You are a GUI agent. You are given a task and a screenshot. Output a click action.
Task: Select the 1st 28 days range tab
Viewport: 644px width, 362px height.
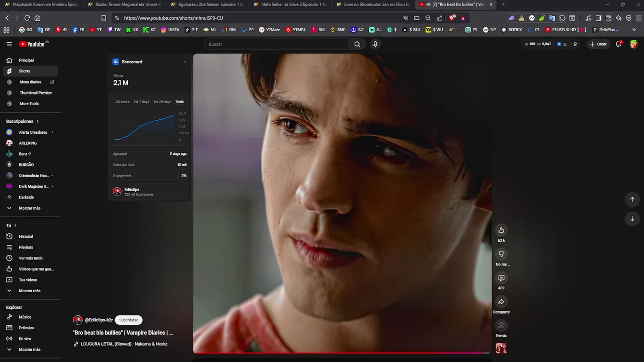pyautogui.click(x=162, y=102)
